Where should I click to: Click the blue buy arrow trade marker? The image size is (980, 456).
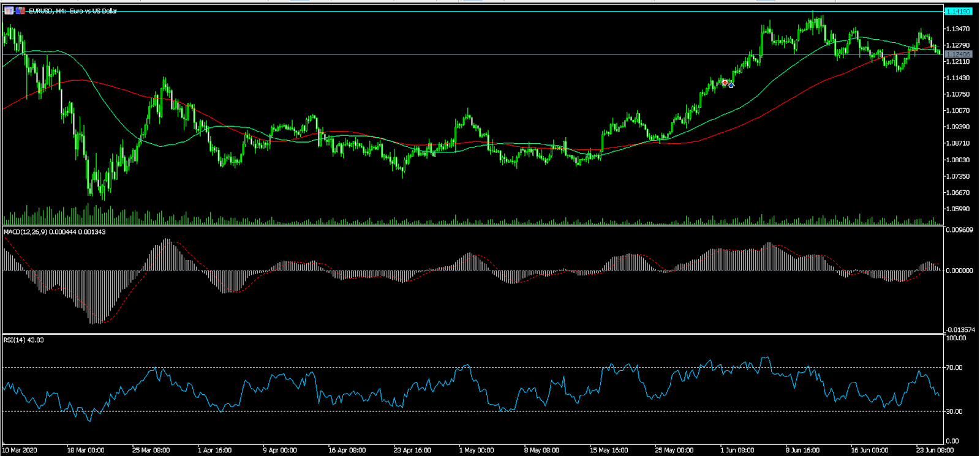click(x=731, y=85)
